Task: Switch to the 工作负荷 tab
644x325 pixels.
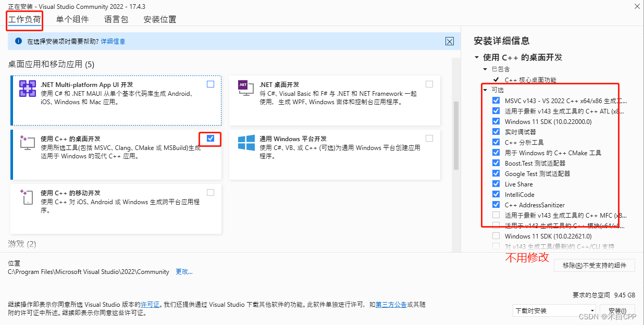Action: (x=24, y=20)
